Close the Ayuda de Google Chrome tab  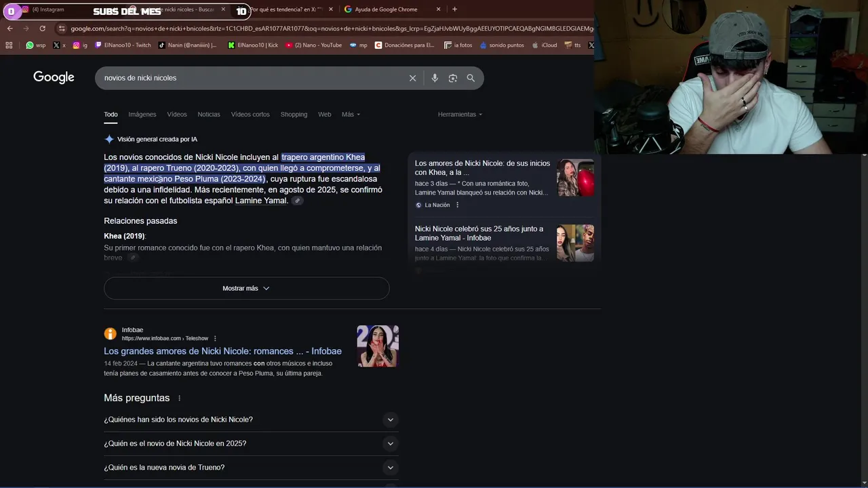(x=438, y=9)
